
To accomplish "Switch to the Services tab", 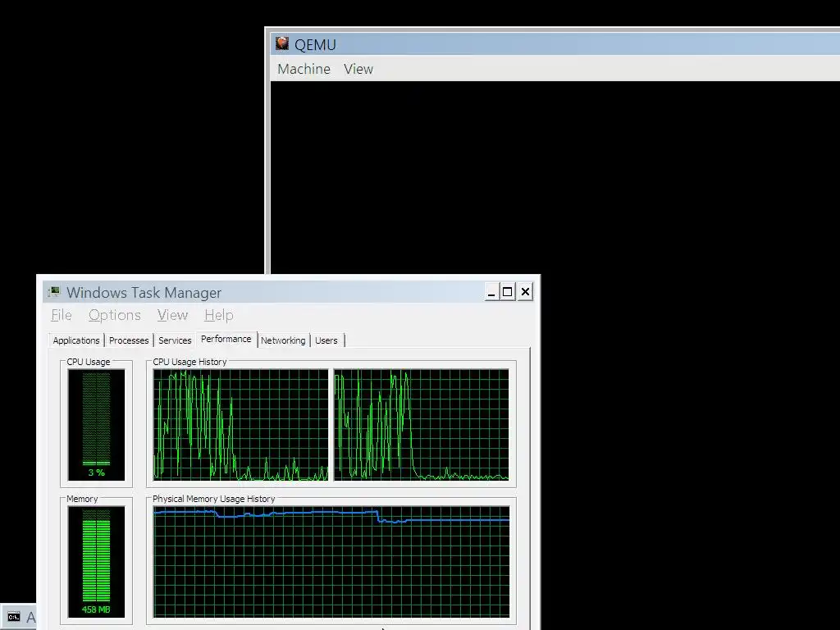I will coord(175,340).
